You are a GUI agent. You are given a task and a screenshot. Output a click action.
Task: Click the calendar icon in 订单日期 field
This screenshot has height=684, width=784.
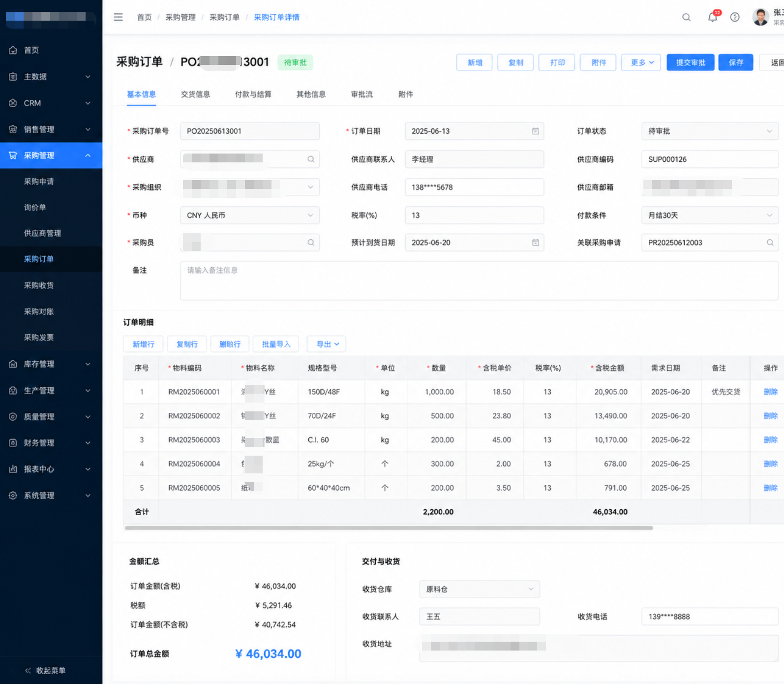(535, 131)
